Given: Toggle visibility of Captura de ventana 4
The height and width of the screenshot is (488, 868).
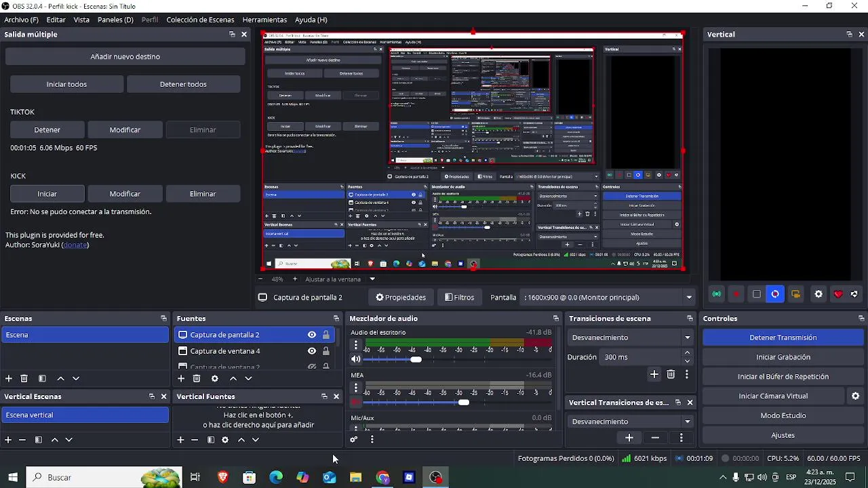Looking at the screenshot, I should pyautogui.click(x=312, y=351).
